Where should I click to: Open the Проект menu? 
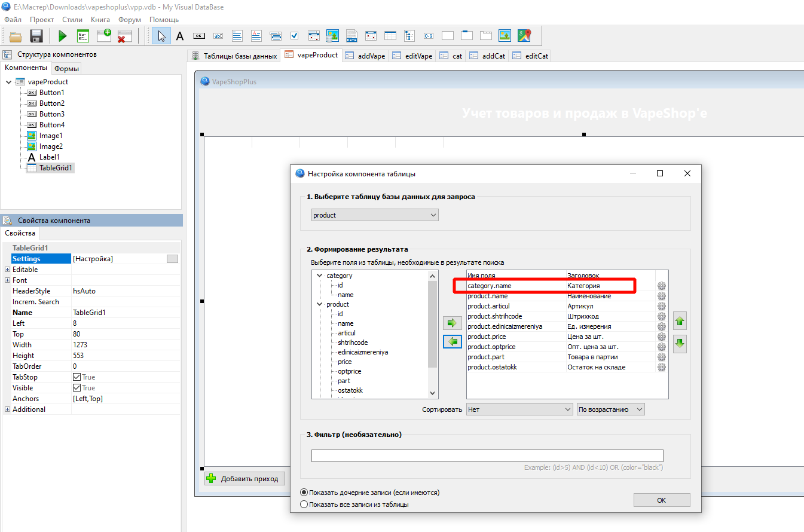(x=42, y=20)
